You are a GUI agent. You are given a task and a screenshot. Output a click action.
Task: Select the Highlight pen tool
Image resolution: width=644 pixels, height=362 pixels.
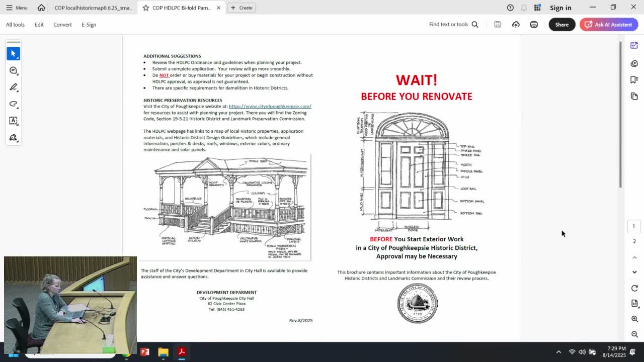tap(13, 87)
